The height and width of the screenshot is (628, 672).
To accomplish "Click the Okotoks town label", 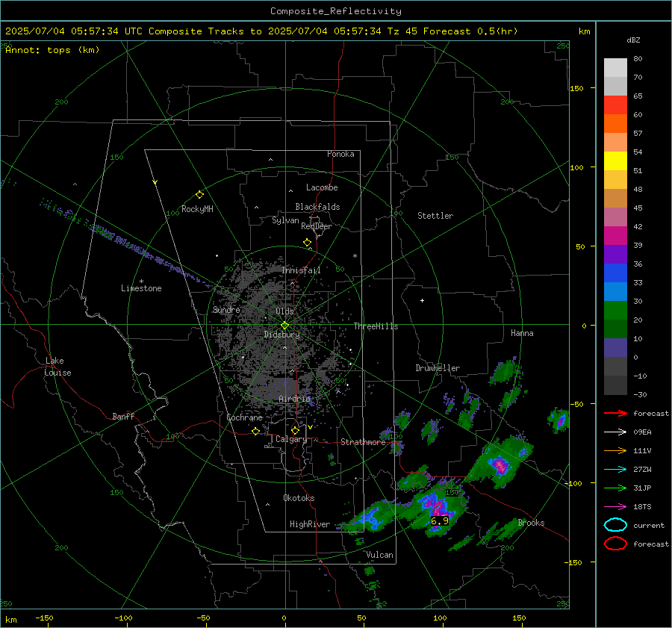I will coord(299,498).
